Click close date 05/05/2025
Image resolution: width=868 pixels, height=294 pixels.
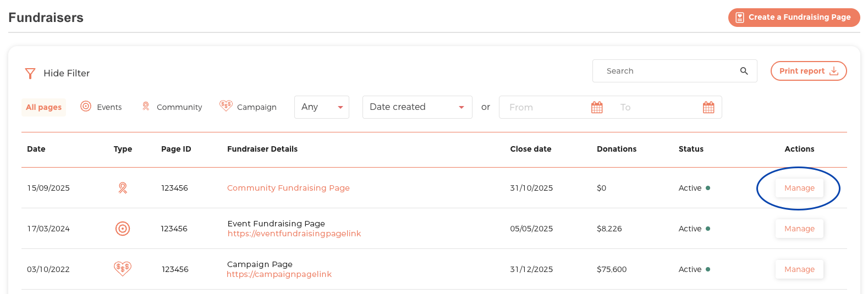(531, 229)
